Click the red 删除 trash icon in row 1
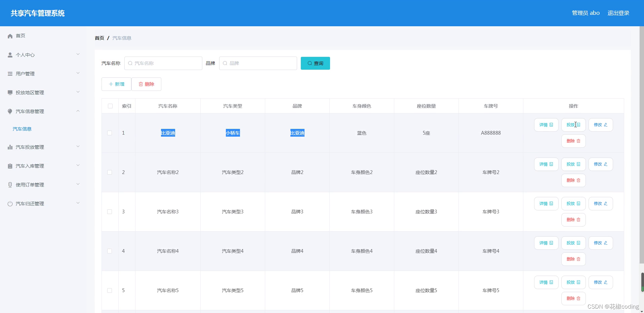 coord(578,141)
